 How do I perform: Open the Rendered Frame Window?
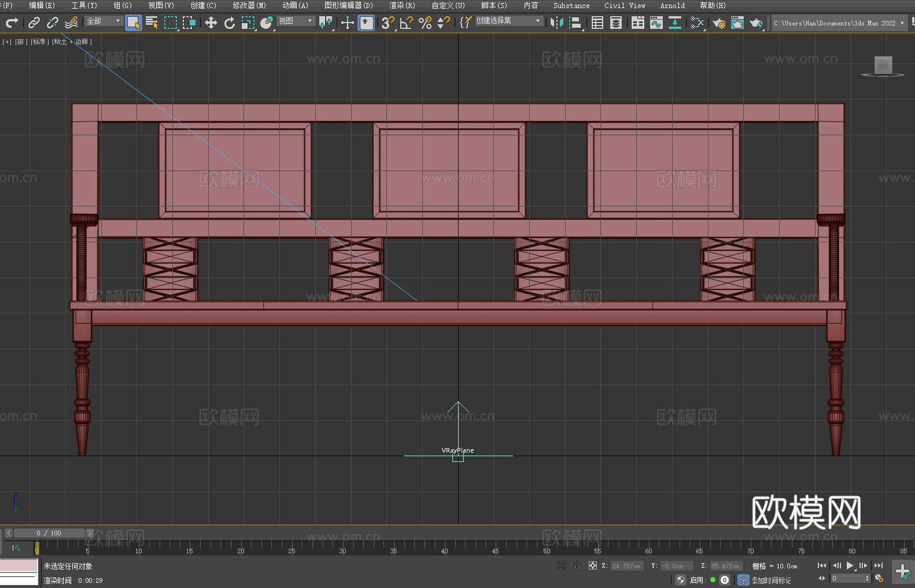click(737, 23)
